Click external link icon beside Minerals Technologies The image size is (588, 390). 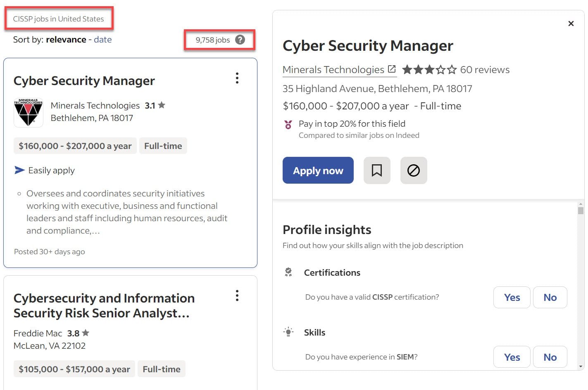coord(392,69)
